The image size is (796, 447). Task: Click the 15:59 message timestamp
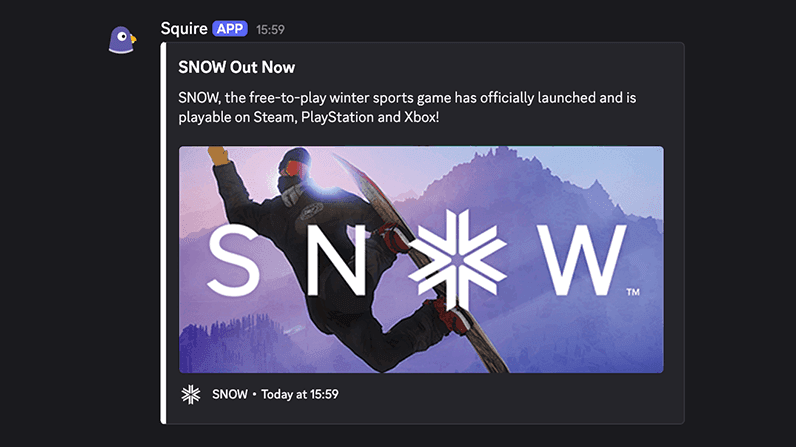pyautogui.click(x=270, y=30)
